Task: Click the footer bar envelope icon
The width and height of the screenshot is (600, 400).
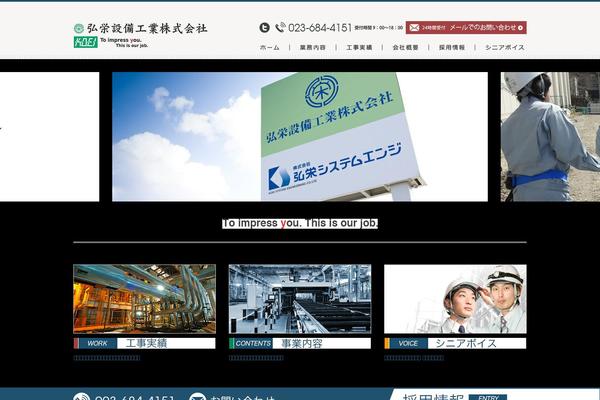Action: point(197,397)
